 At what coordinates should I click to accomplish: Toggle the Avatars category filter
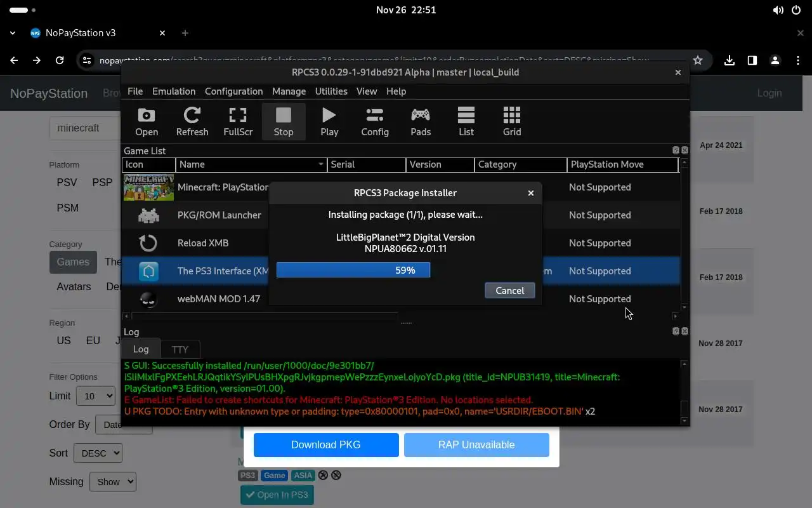pos(74,286)
